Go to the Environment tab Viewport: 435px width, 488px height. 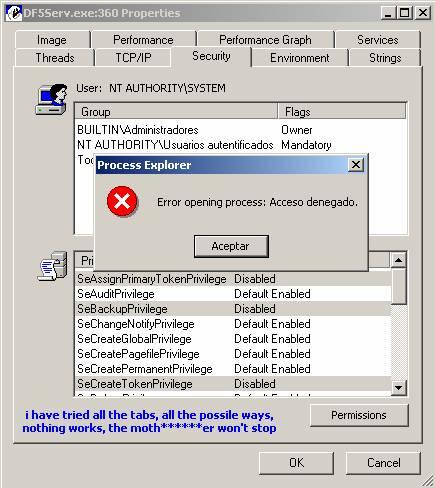tap(299, 58)
